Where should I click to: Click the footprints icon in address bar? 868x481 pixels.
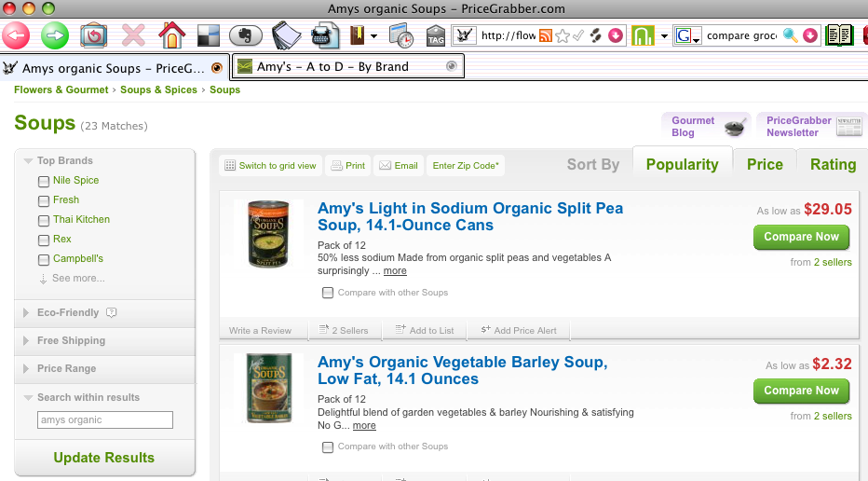tap(596, 36)
